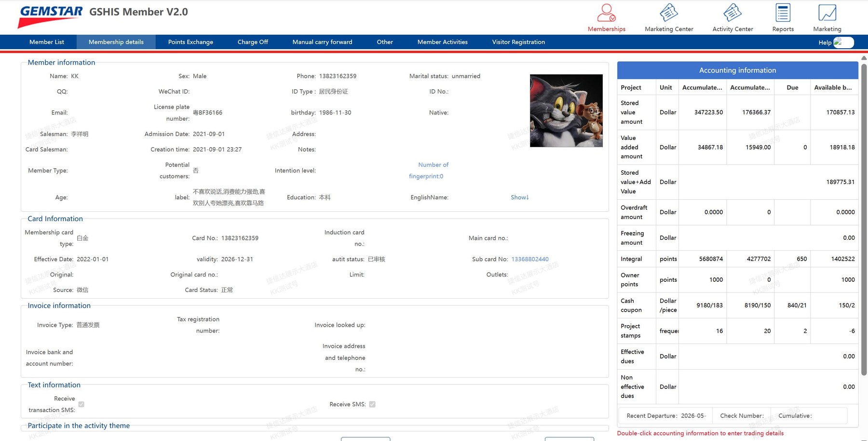The width and height of the screenshot is (868, 441).
Task: Open Manual carry forward tab
Action: (322, 42)
